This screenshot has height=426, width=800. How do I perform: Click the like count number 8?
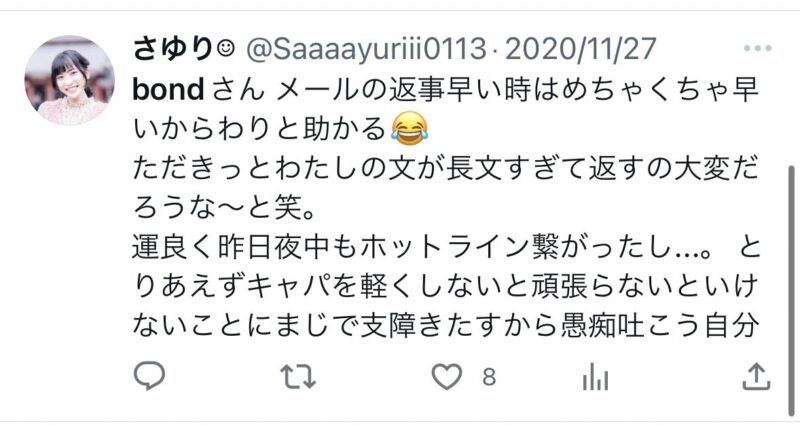[x=489, y=377]
